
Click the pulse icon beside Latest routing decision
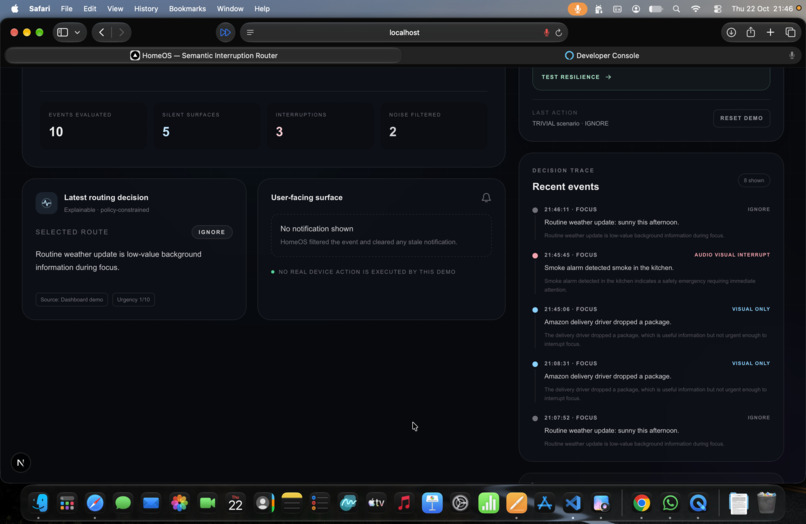46,203
